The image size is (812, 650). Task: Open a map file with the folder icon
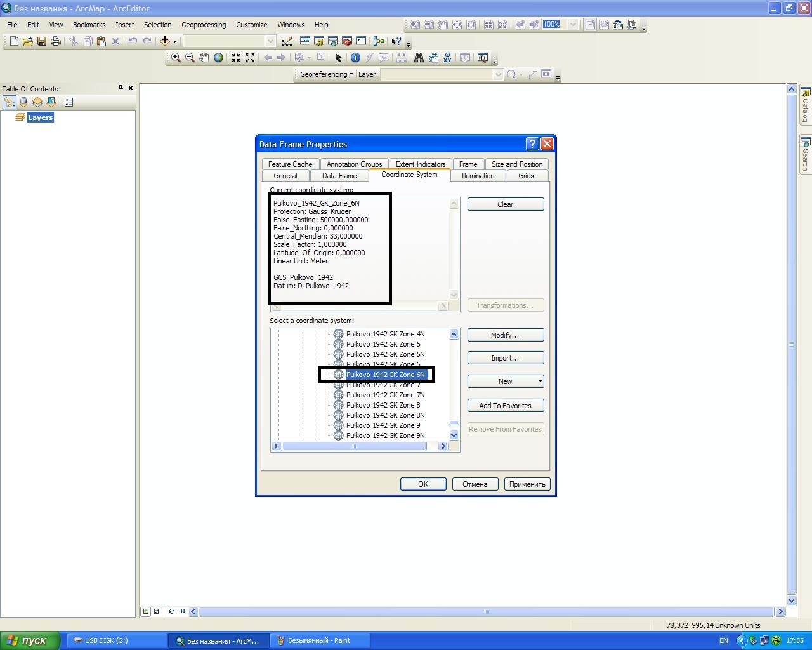click(x=28, y=41)
